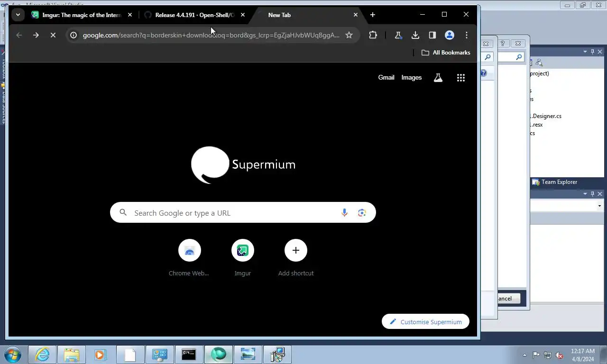Start a voice search with the microphone

[x=345, y=213]
